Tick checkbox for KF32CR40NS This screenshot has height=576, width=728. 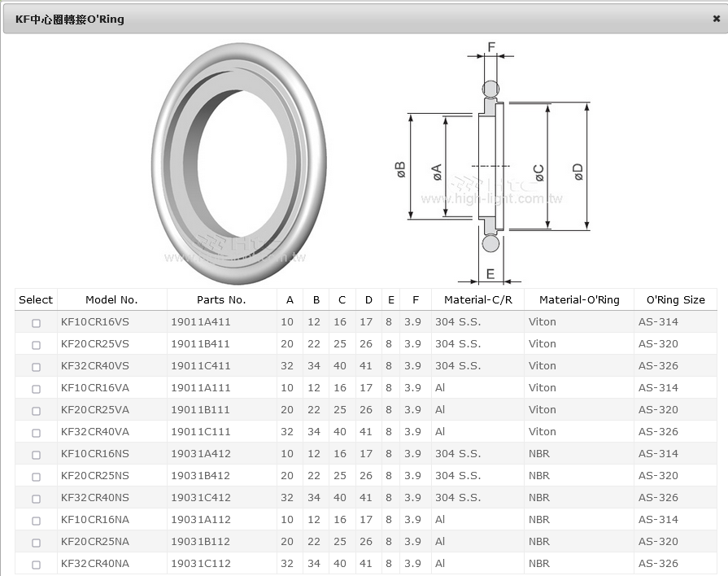36,499
